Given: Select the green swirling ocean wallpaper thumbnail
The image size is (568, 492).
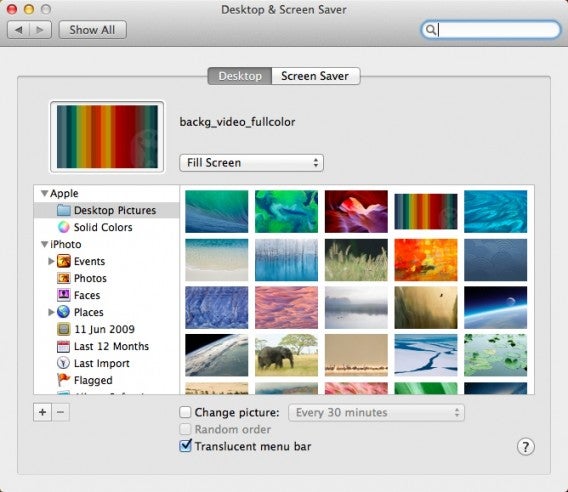Looking at the screenshot, I should (x=286, y=212).
